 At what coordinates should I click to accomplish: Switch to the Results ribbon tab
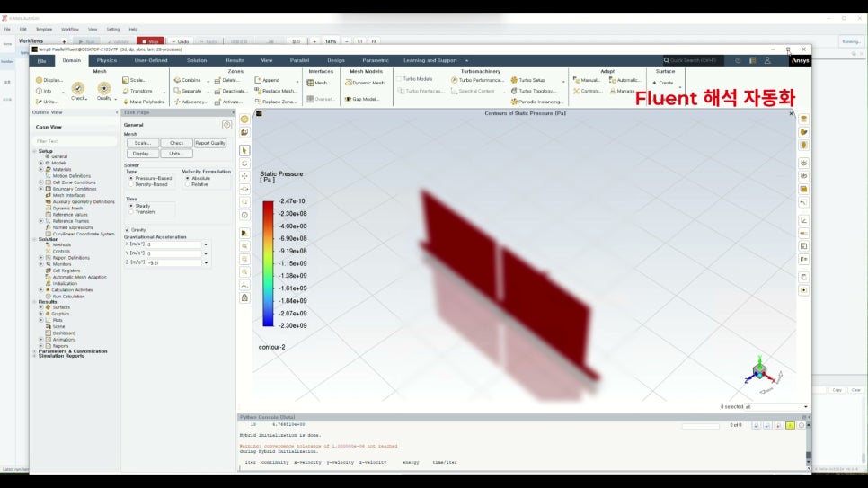click(235, 60)
